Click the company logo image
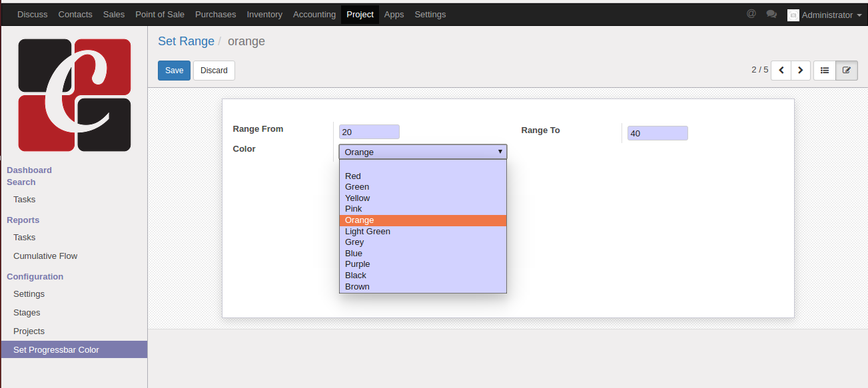Screen dimensions: 868x388 point(75,95)
